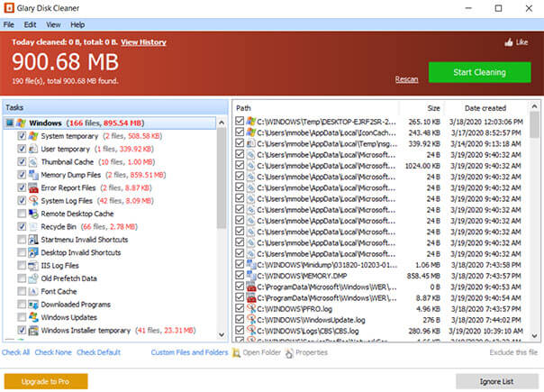Image resolution: width=544 pixels, height=392 pixels.
Task: Click the Thumbnail Cache task icon
Action: [x=33, y=162]
